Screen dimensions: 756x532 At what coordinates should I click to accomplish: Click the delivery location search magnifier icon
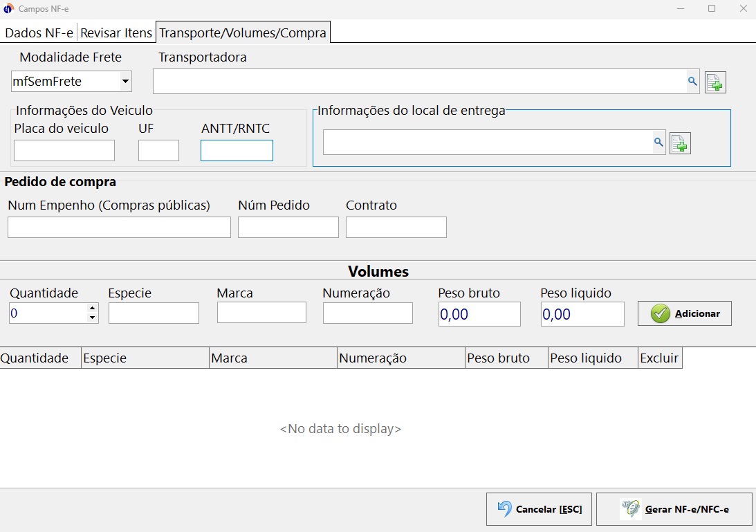click(x=658, y=143)
